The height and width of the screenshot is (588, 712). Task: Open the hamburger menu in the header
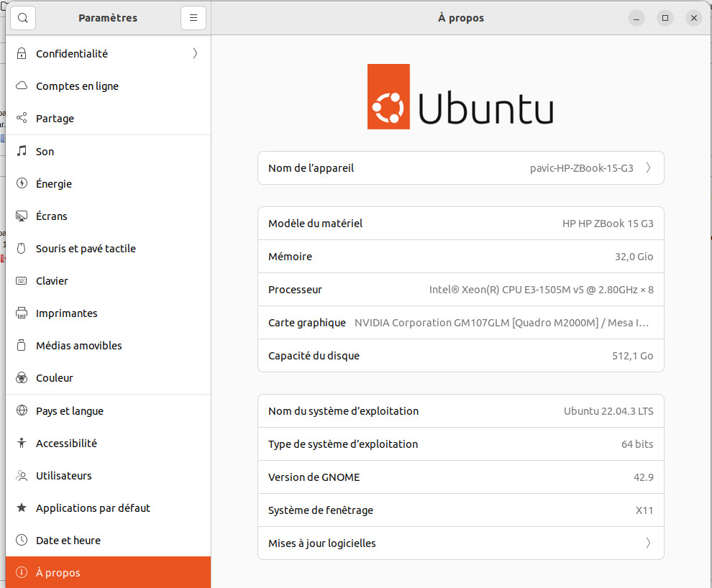(193, 18)
